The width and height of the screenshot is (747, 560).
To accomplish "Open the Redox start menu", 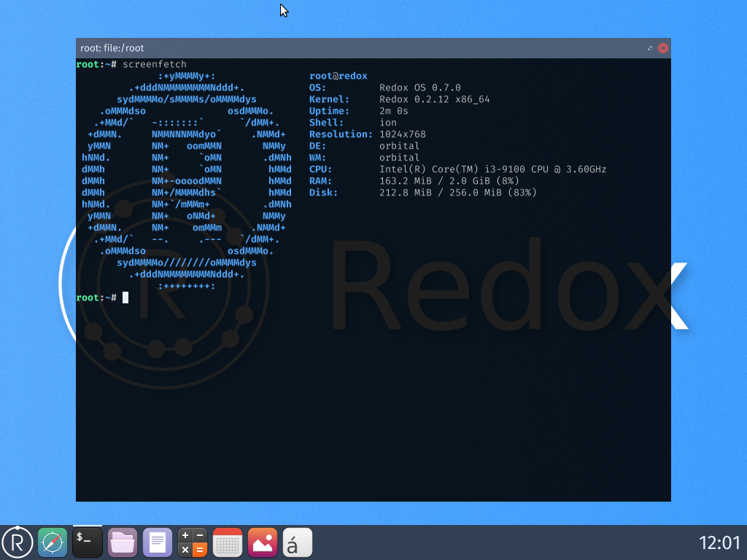I will pyautogui.click(x=18, y=542).
